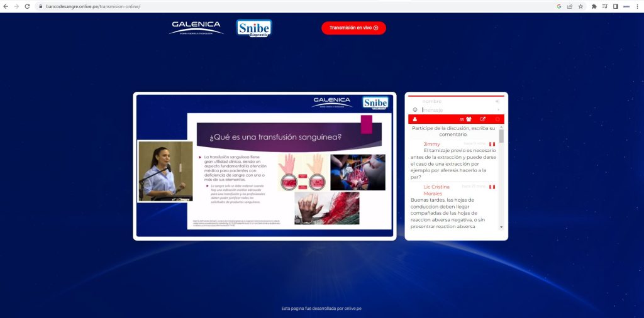Bookmark this page with the star icon
This screenshot has height=318, width=644.
(x=580, y=6)
